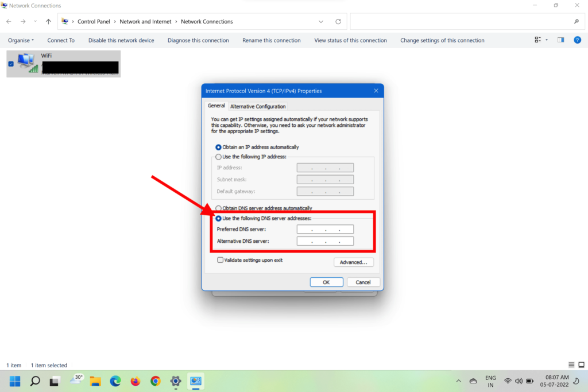Click the WiFi tray icon
The height and width of the screenshot is (392, 588).
[508, 381]
